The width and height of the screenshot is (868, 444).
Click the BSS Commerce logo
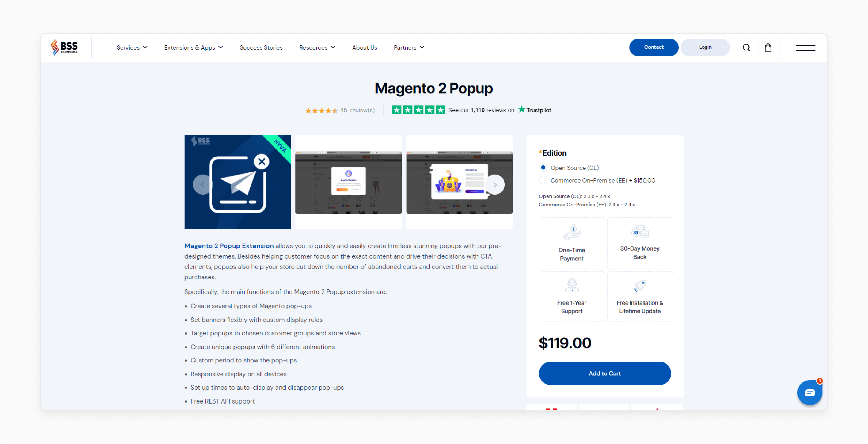(64, 47)
